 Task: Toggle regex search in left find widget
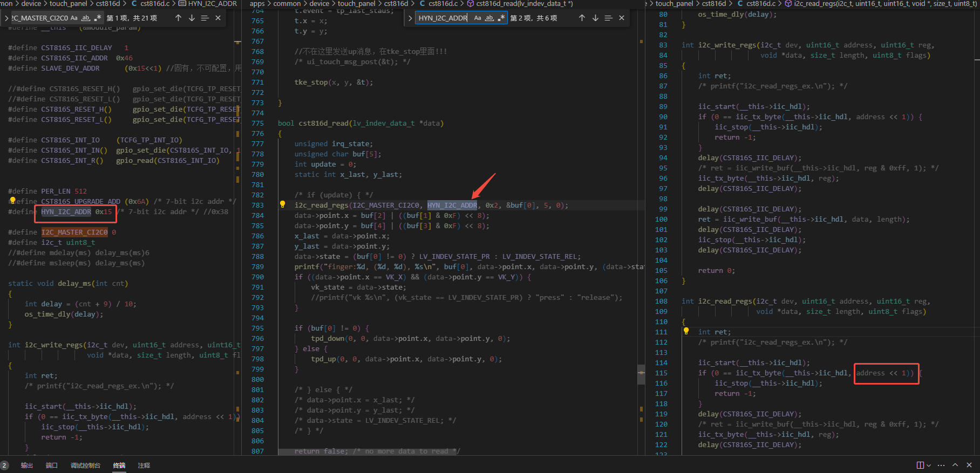point(98,18)
